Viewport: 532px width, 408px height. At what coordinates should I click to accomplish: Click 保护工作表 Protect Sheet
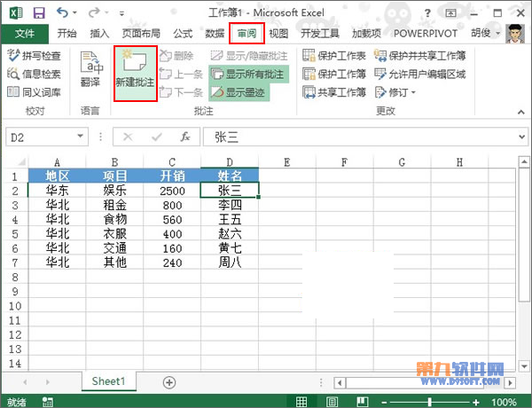[x=334, y=55]
